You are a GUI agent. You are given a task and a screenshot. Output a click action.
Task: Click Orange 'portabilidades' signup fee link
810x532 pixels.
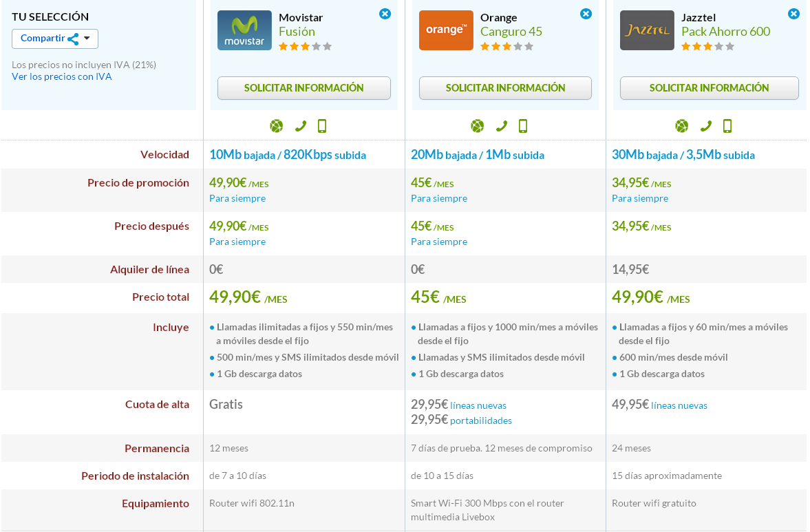click(481, 421)
